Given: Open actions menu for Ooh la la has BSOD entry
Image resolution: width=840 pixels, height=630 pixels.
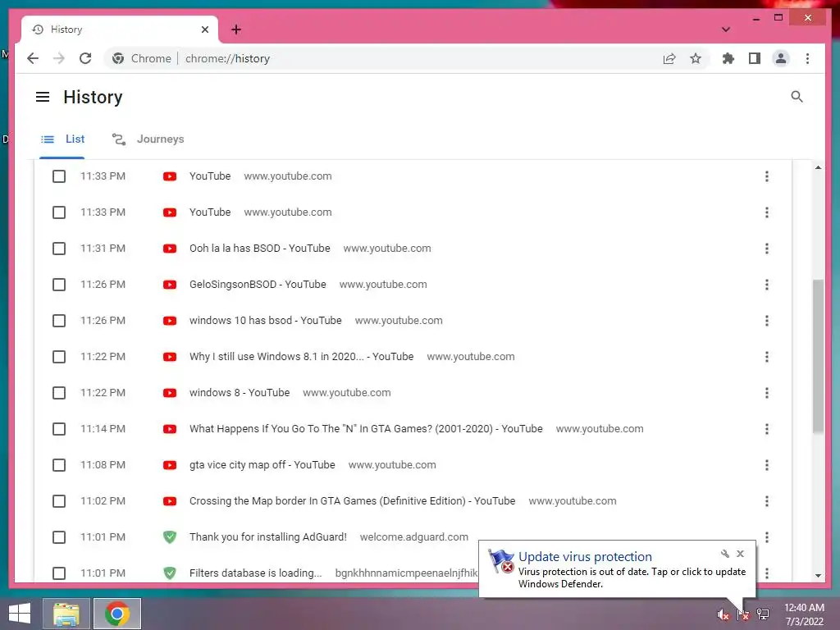Looking at the screenshot, I should [x=767, y=249].
